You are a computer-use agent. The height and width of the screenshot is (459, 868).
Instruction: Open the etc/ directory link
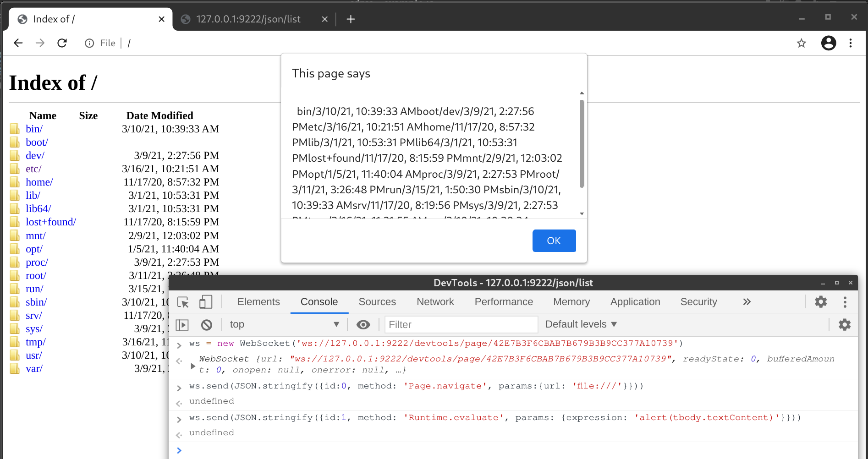(33, 169)
